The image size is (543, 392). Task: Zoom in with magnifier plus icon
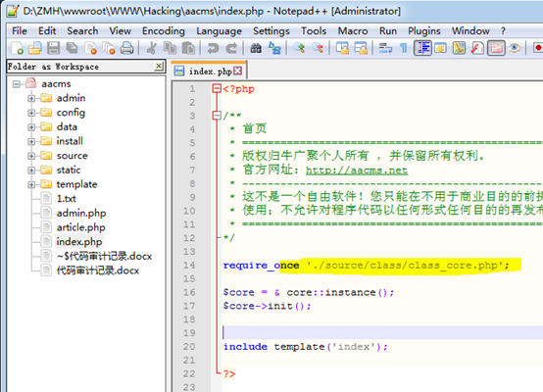(x=299, y=48)
